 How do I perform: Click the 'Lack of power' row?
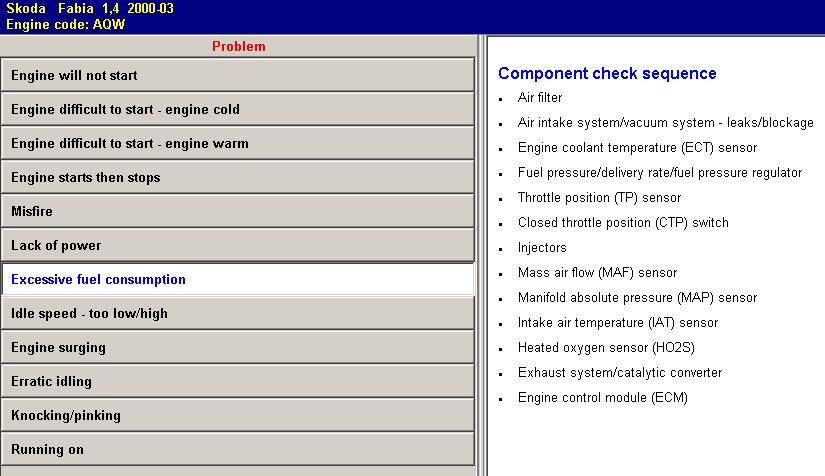238,245
